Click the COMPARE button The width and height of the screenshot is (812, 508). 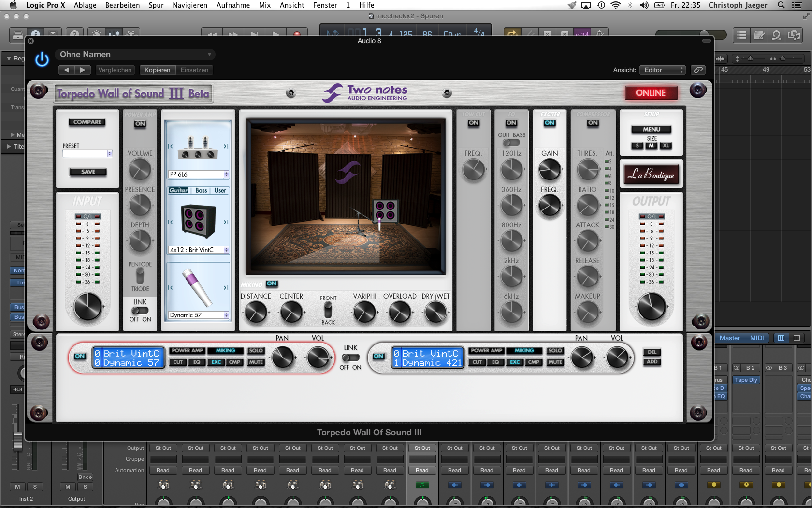(x=87, y=122)
